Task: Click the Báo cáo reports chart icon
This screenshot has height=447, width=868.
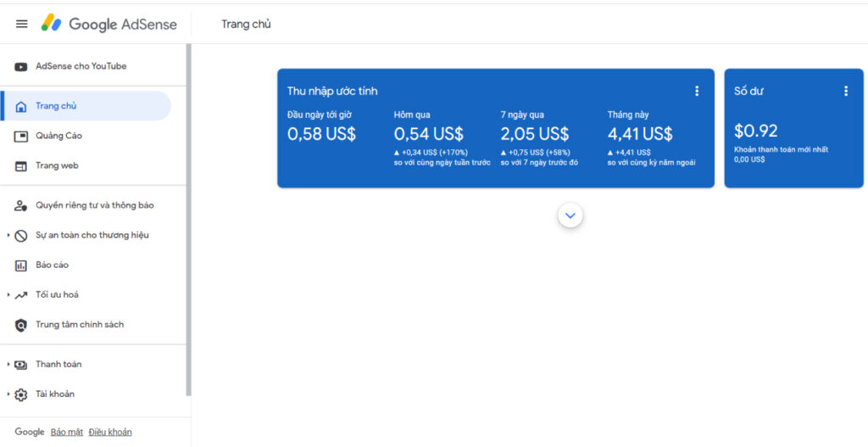Action: click(x=21, y=265)
